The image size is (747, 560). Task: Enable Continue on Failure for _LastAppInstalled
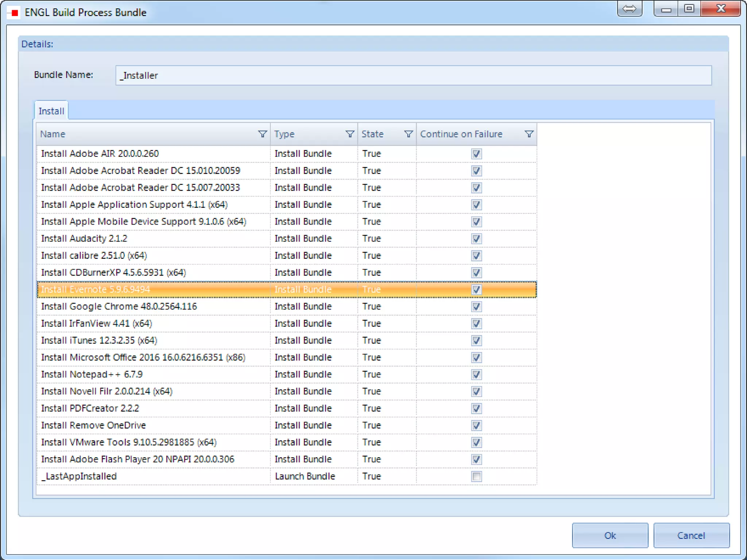click(x=476, y=476)
